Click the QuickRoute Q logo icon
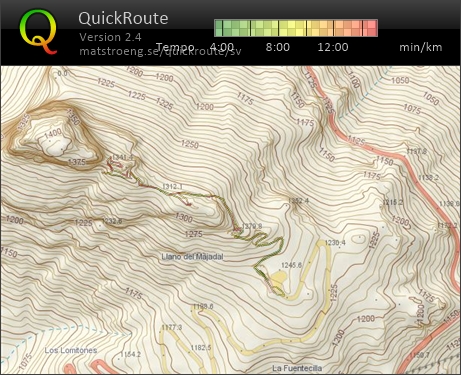The image size is (461, 375). click(x=38, y=32)
